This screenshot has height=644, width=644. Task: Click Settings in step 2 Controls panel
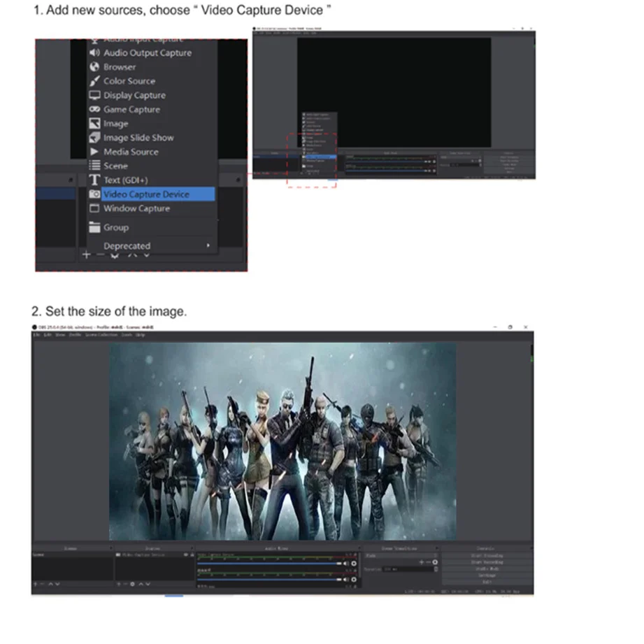[487, 575]
